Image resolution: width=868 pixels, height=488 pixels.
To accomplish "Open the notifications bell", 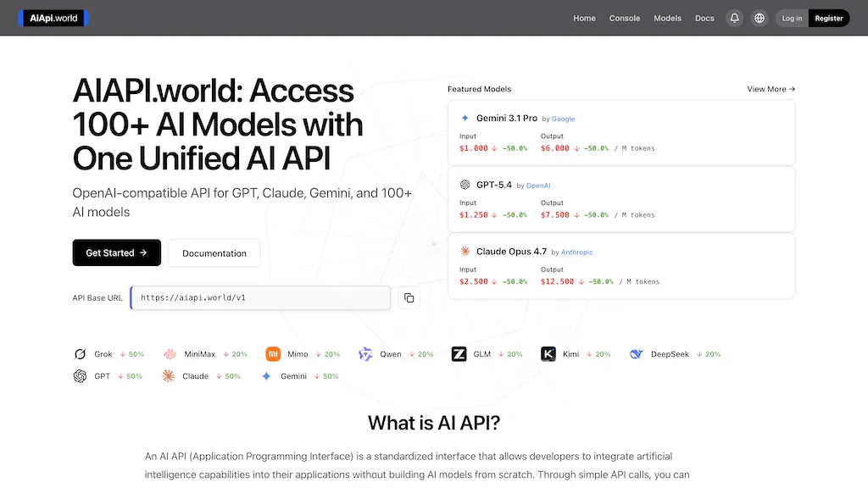I will point(734,19).
